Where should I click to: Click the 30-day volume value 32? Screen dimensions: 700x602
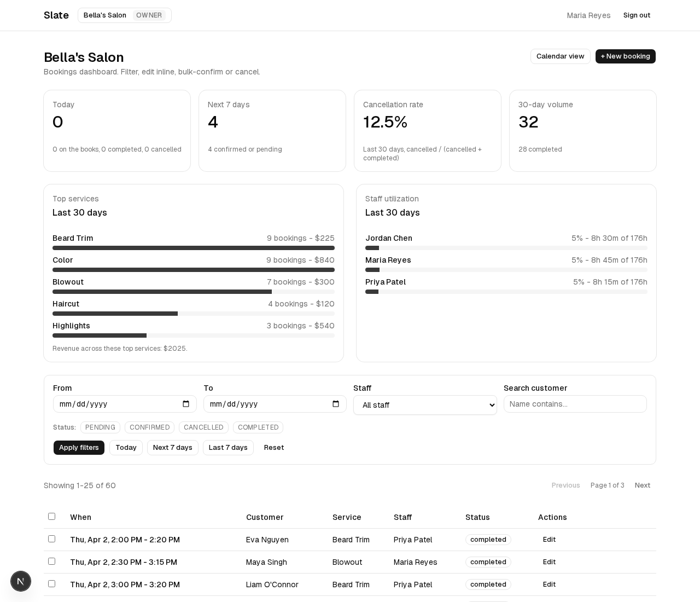(528, 122)
